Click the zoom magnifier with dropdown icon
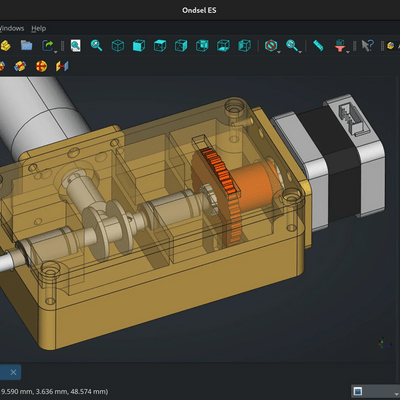This screenshot has height=400, width=400. (292, 45)
